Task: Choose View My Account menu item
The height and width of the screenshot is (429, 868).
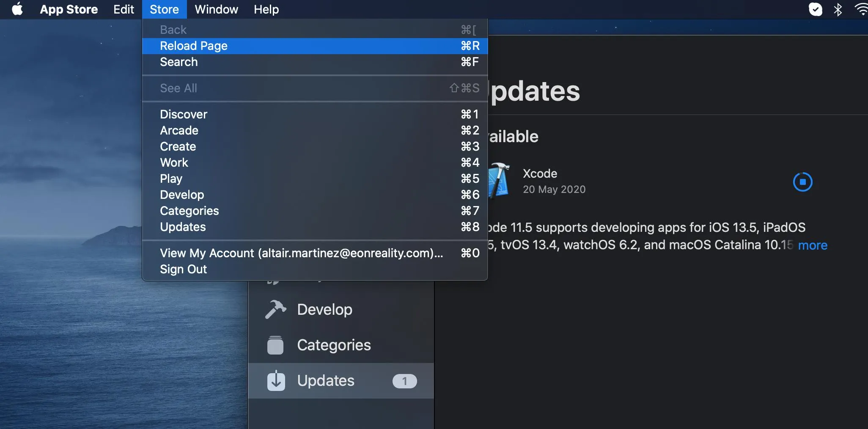Action: 315,253
